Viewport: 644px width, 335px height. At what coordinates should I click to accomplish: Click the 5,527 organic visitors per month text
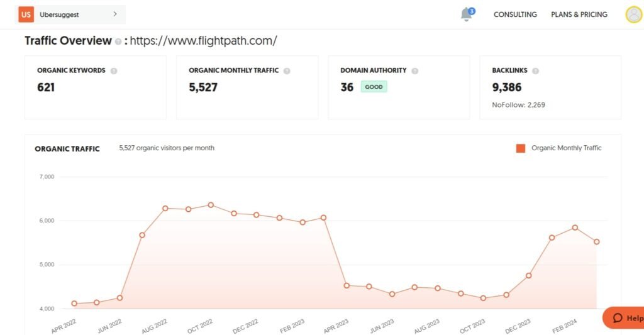(167, 148)
